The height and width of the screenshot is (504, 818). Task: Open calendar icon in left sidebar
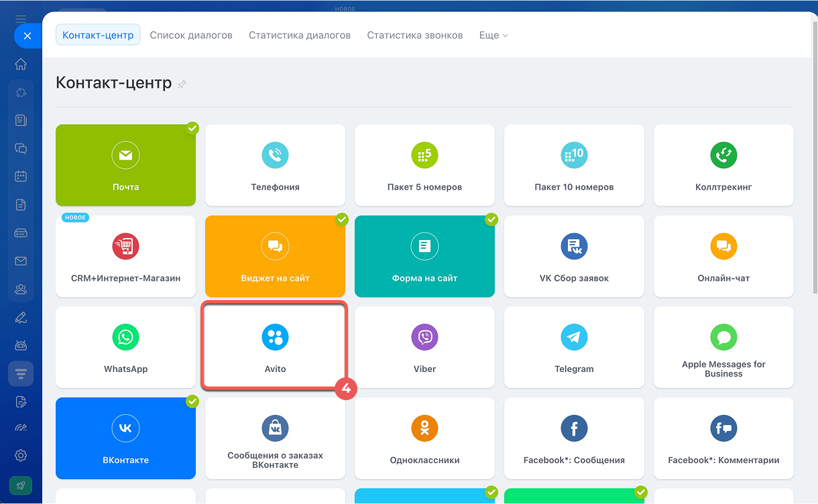[21, 176]
